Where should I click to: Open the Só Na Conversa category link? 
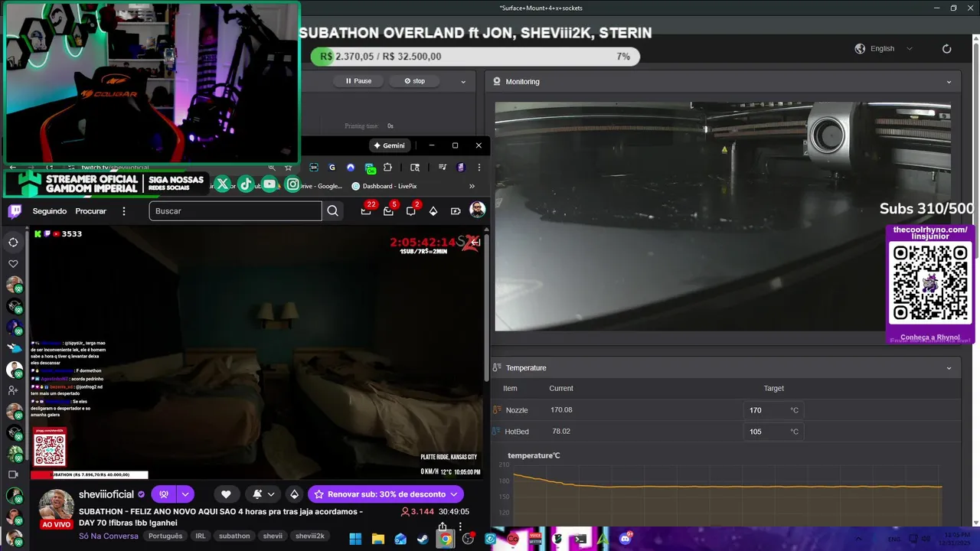point(109,536)
